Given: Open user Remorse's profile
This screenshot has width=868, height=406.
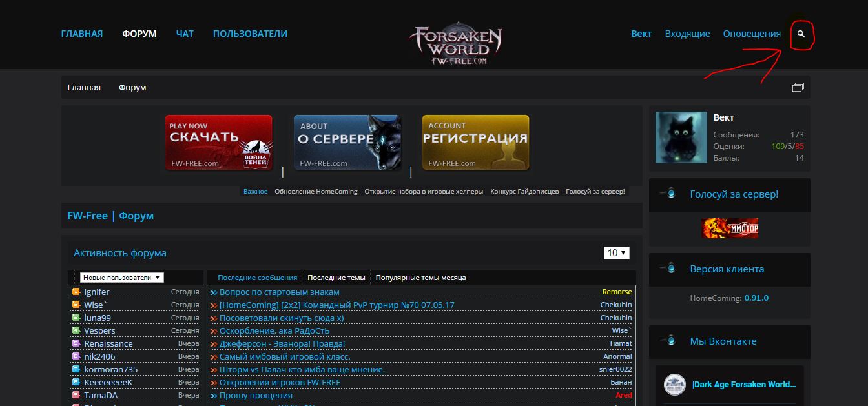Looking at the screenshot, I should click(x=617, y=292).
